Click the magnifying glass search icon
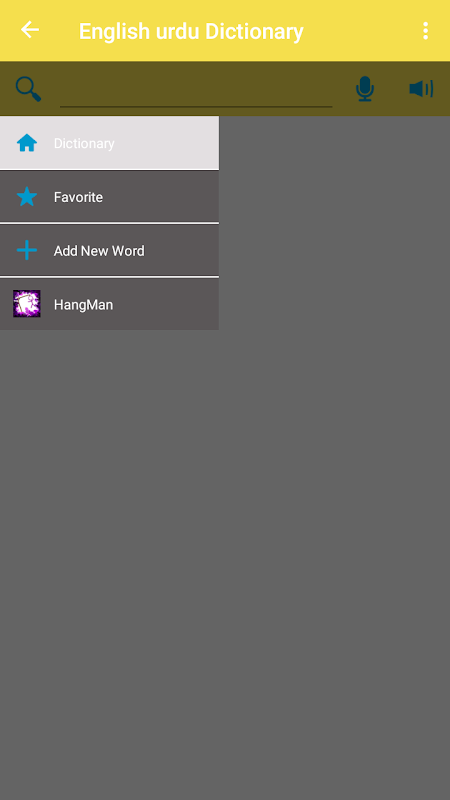Screen dimensions: 450x800 (29, 89)
